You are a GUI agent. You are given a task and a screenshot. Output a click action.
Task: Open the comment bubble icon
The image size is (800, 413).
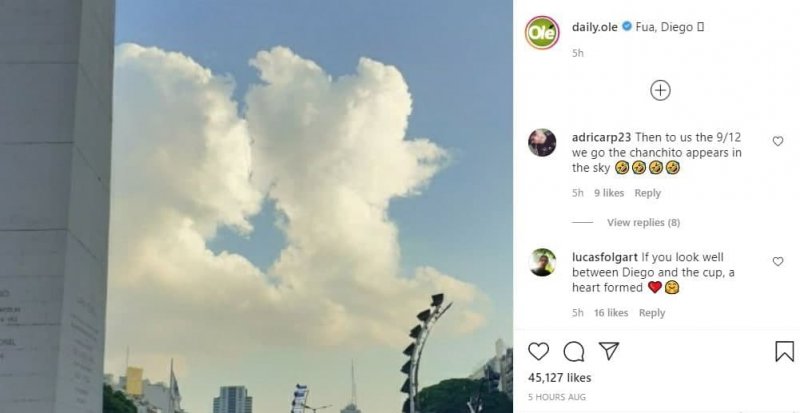tap(574, 351)
